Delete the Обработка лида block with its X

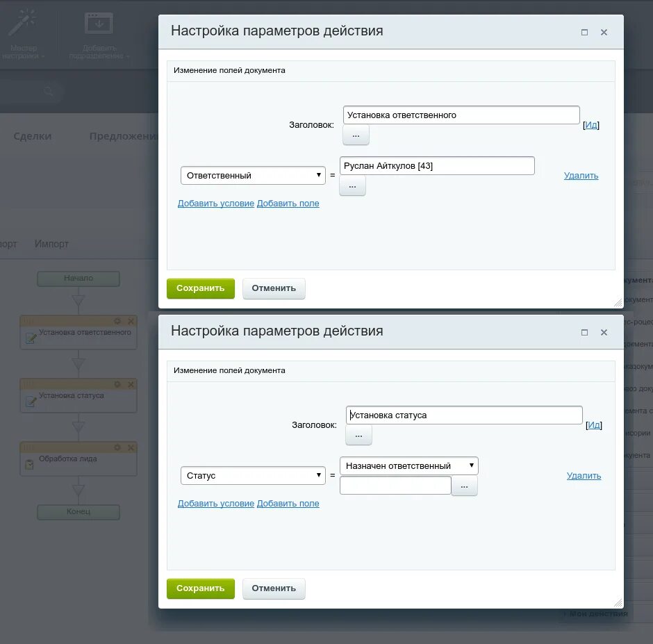(x=131, y=447)
